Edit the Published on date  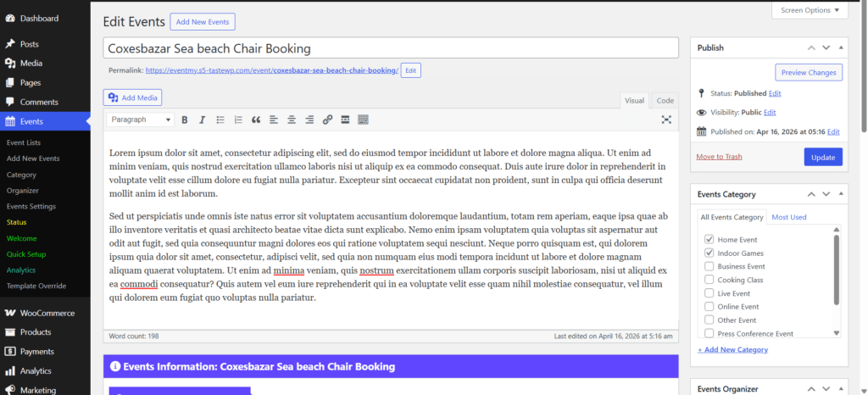pos(834,131)
